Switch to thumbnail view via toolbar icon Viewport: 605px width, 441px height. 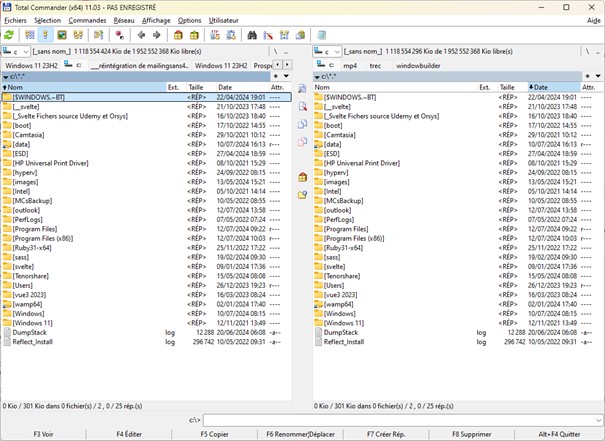pyautogui.click(x=62, y=35)
